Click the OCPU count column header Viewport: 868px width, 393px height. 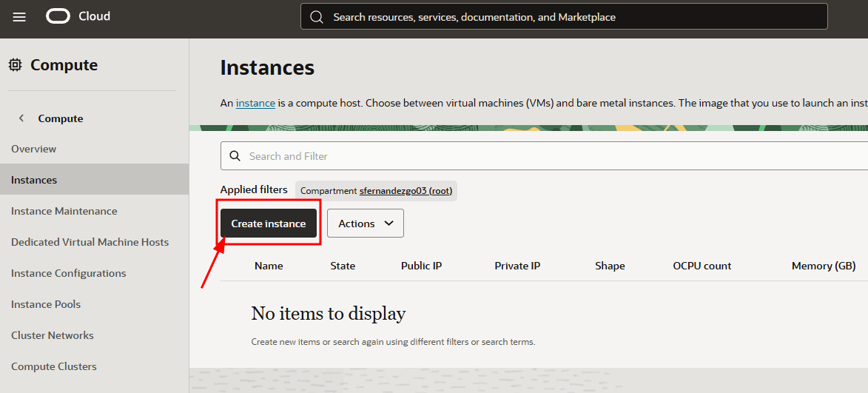point(702,266)
